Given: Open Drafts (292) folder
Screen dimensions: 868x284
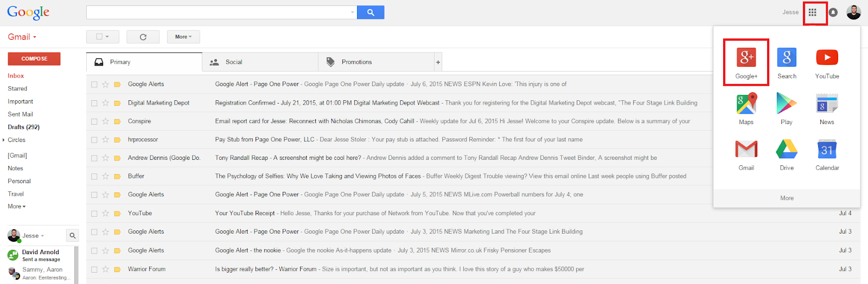Looking at the screenshot, I should point(24,127).
